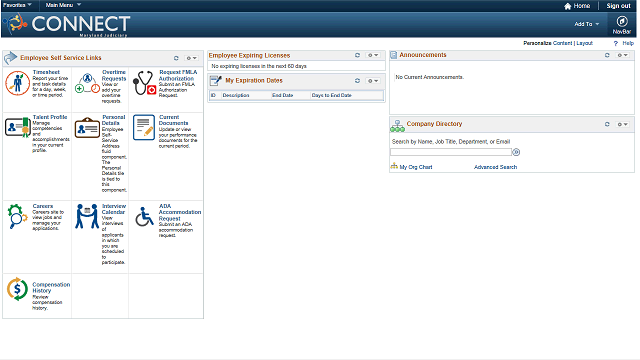Open the Current Documents icon
This screenshot has height=360, width=640.
tap(144, 127)
